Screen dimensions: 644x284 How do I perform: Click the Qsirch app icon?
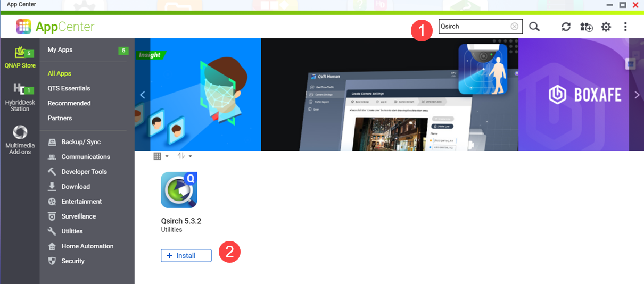[x=179, y=190]
